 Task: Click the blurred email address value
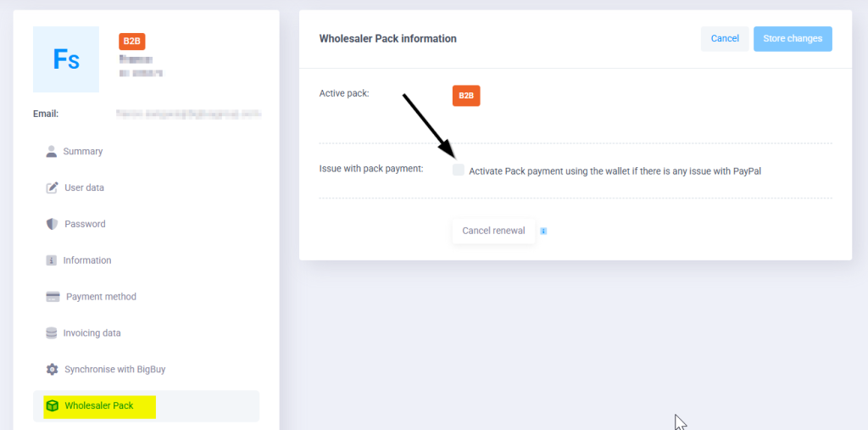point(188,113)
